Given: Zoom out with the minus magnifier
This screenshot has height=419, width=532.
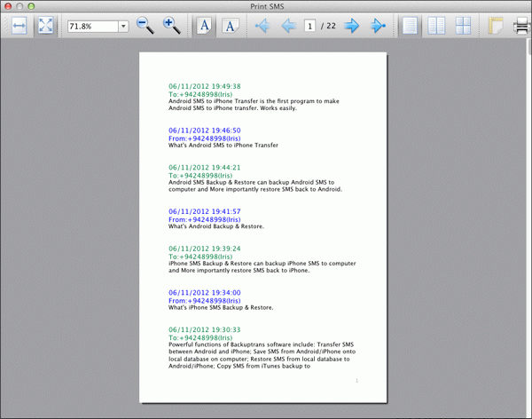Looking at the screenshot, I should click(x=145, y=26).
